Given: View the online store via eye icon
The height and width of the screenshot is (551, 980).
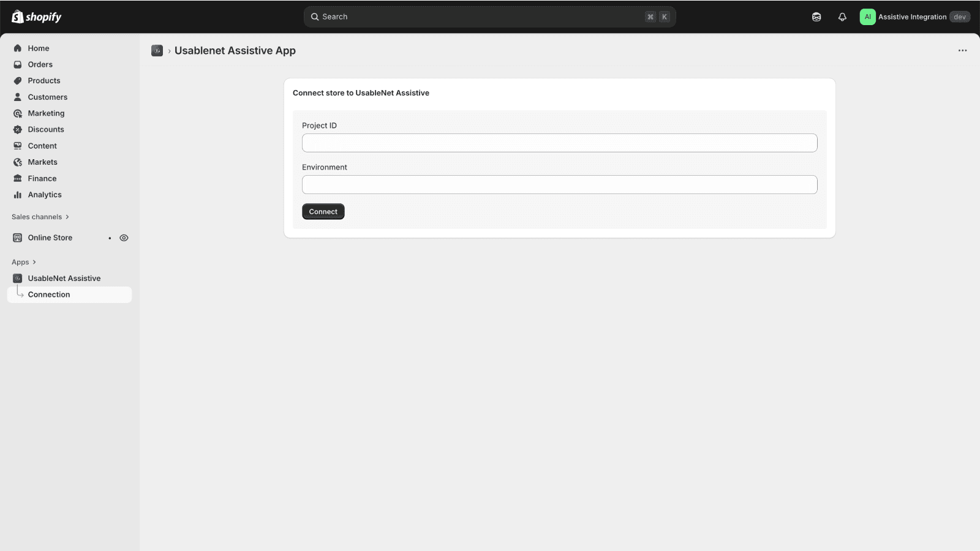Looking at the screenshot, I should tap(124, 238).
